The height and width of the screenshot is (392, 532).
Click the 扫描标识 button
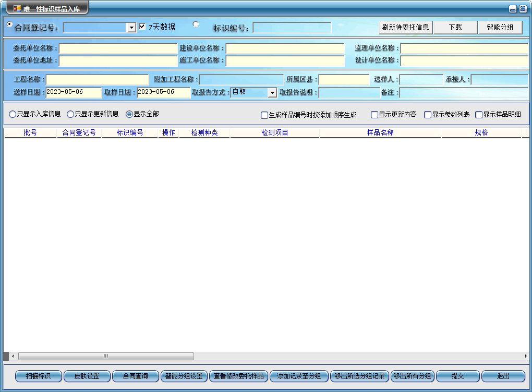39,376
